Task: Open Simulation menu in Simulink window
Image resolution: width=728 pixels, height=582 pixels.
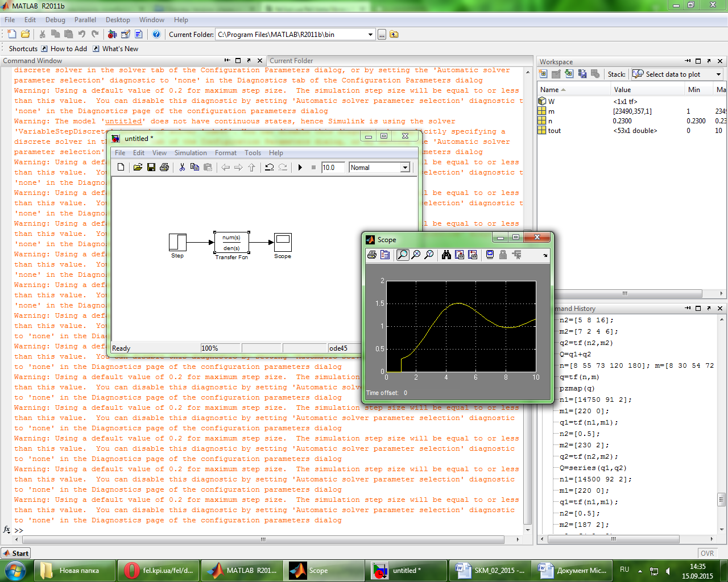Action: point(191,153)
